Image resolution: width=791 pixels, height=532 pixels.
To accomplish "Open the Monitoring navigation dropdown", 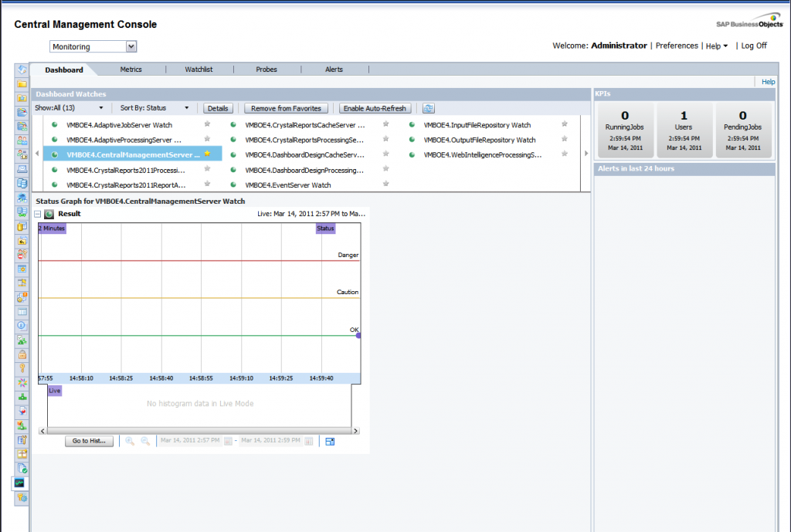I will tap(93, 46).
